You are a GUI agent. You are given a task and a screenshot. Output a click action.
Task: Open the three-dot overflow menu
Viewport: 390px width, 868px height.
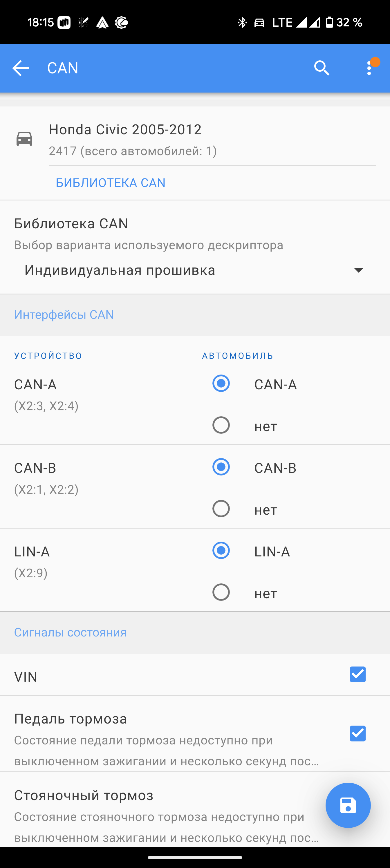click(x=369, y=68)
